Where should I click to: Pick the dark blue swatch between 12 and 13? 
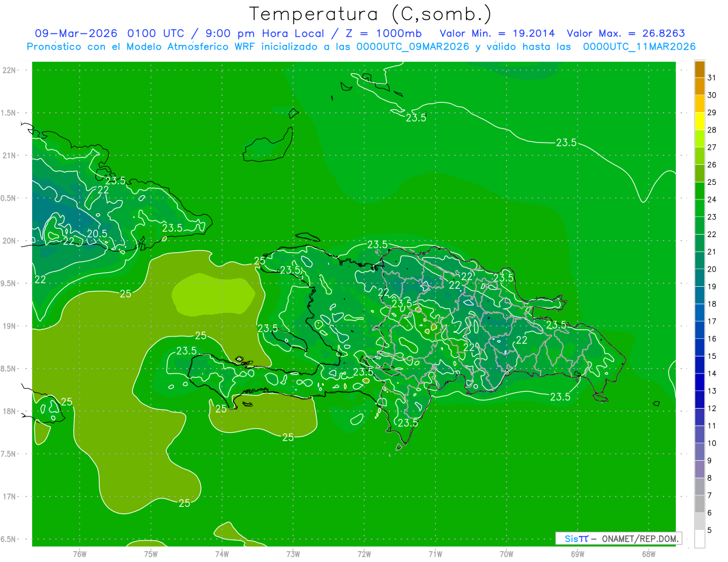[x=699, y=400]
